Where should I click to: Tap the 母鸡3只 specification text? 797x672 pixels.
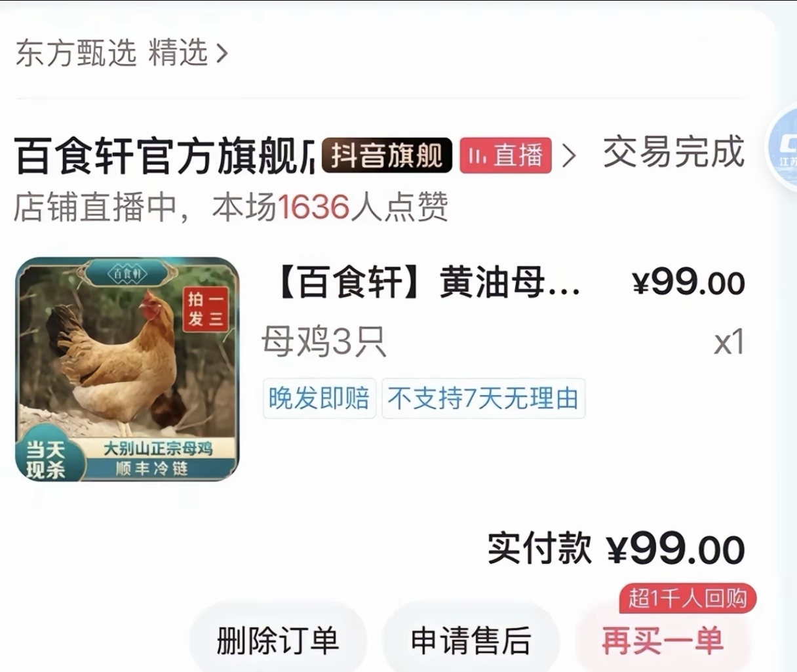coord(324,342)
